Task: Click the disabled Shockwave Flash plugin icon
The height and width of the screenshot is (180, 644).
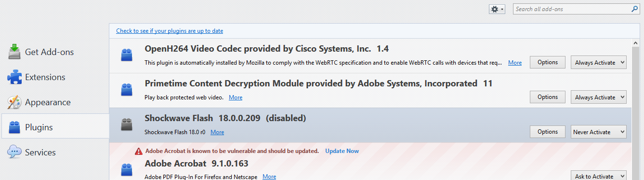Action: pyautogui.click(x=127, y=125)
